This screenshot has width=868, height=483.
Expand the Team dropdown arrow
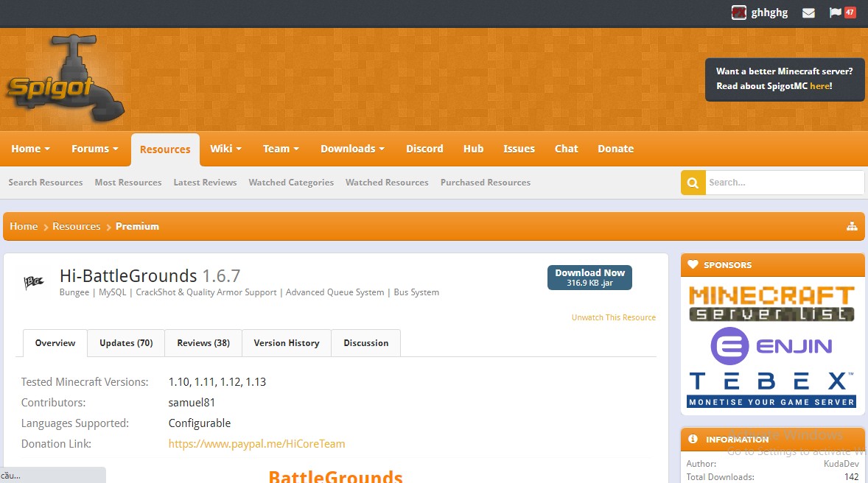[296, 149]
